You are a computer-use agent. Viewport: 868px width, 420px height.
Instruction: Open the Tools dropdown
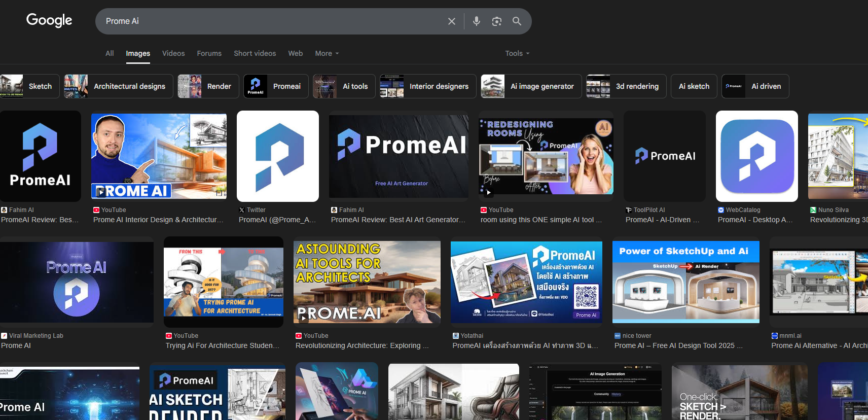[x=517, y=53]
